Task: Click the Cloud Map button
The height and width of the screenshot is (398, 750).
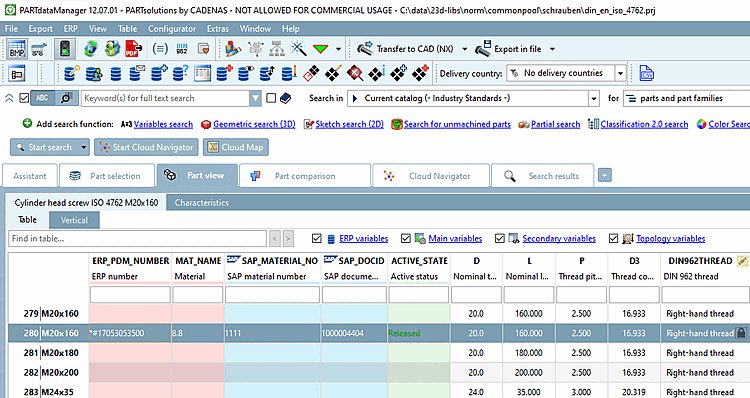Action: (x=236, y=147)
